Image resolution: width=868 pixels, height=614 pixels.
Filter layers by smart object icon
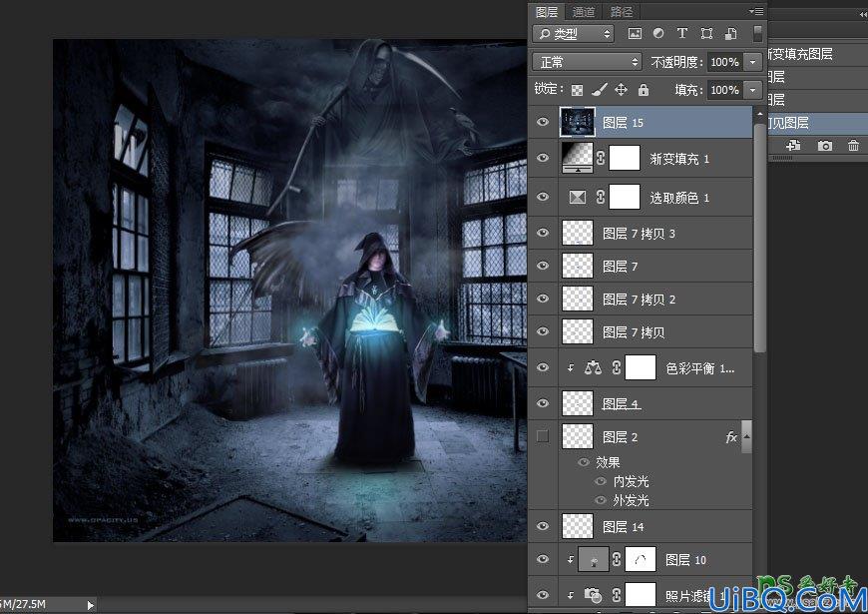pyautogui.click(x=730, y=34)
